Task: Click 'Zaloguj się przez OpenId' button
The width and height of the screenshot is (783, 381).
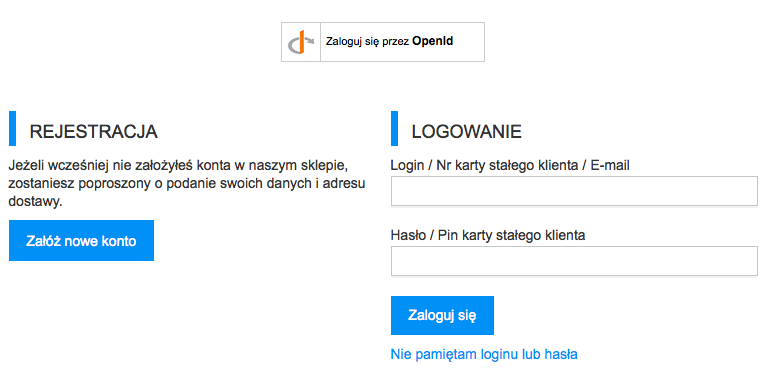Action: [x=383, y=42]
